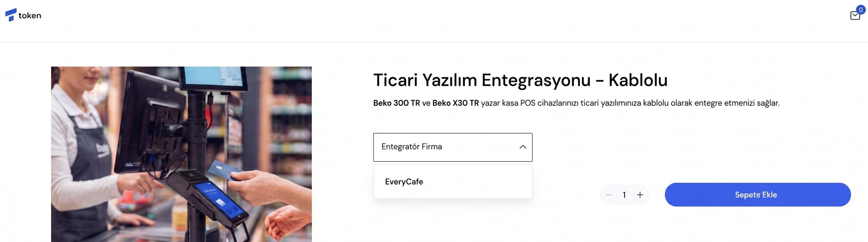The height and width of the screenshot is (242, 868).
Task: Select the blue token flag symbol
Action: pyautogui.click(x=10, y=15)
